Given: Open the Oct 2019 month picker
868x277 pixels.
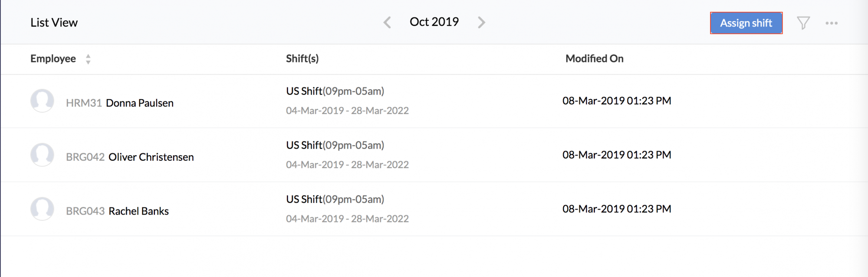Looking at the screenshot, I should (x=434, y=22).
